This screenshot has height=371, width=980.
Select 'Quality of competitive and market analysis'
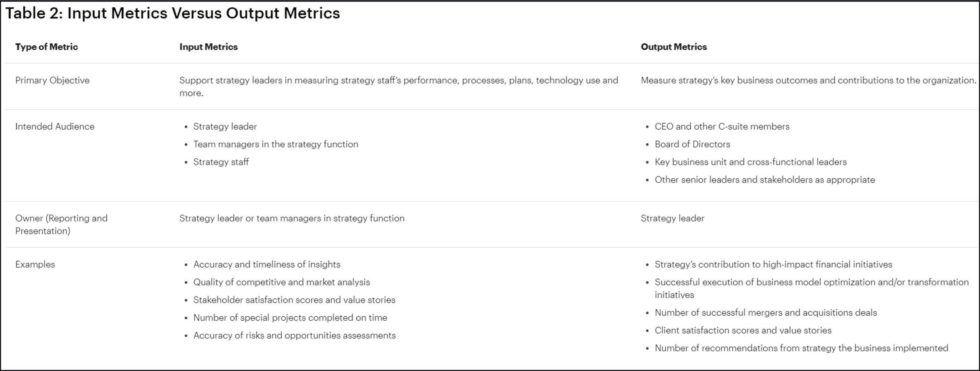click(x=281, y=282)
